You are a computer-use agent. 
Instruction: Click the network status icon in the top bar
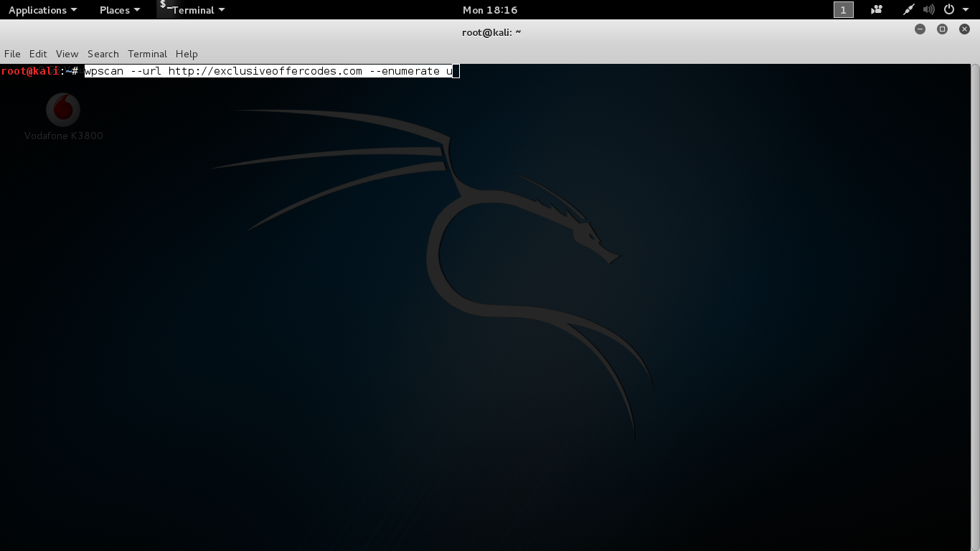(909, 10)
